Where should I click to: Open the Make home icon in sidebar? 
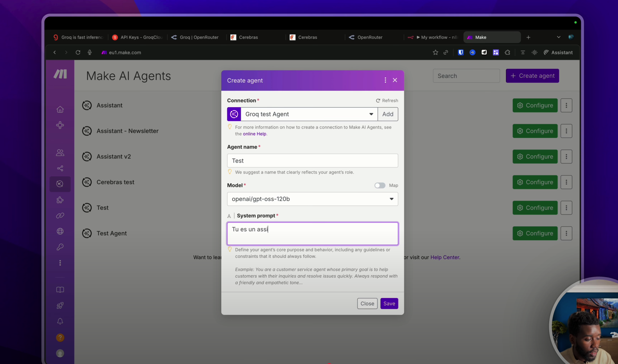pos(60,109)
